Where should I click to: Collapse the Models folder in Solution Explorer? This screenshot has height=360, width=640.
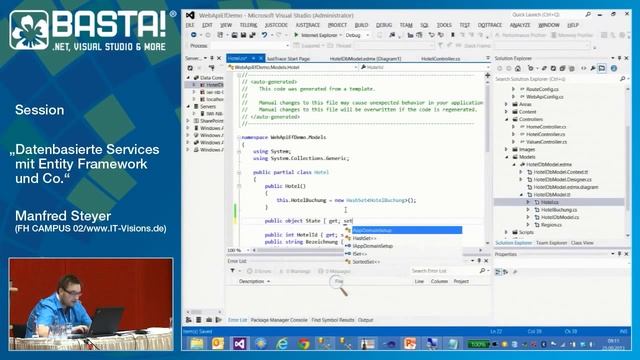[x=507, y=157]
